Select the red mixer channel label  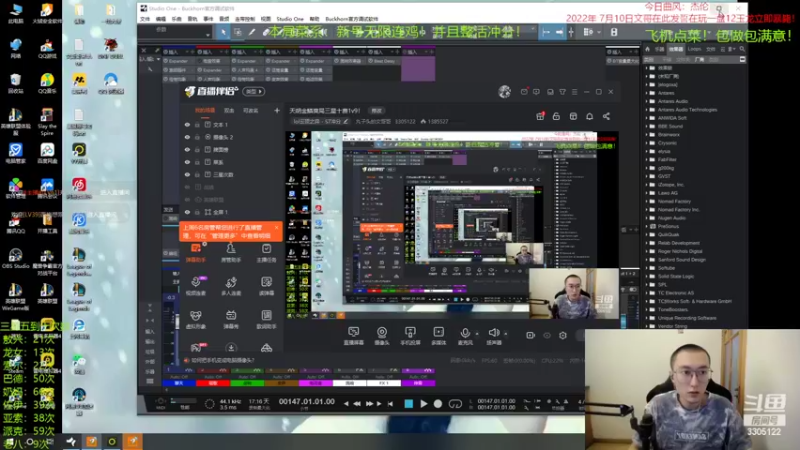pos(213,383)
